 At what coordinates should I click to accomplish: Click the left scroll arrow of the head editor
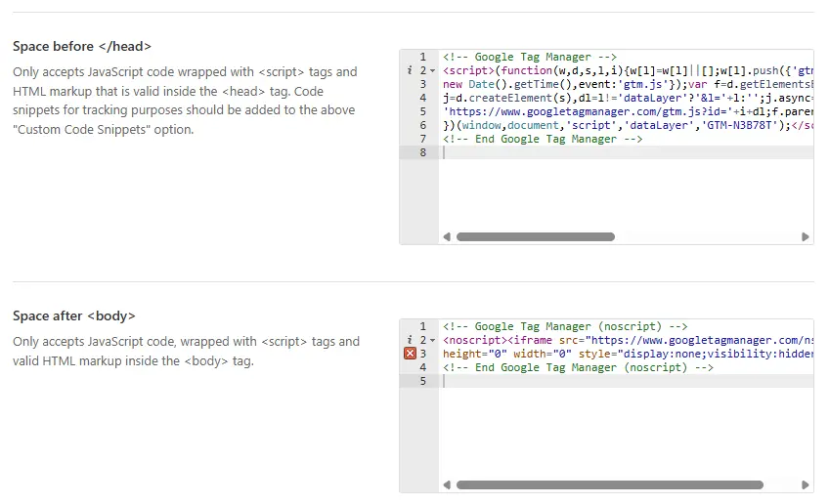[x=447, y=236]
